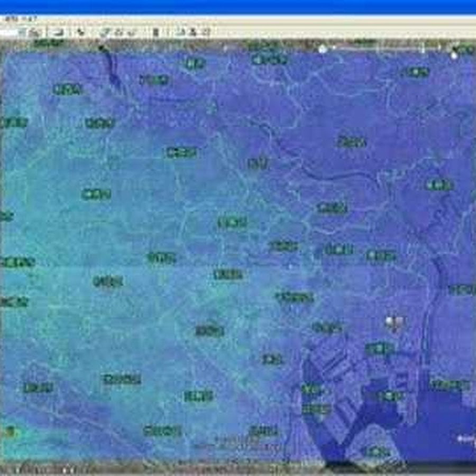Click the last icon in the rightmost toolbar group
The image size is (476, 476).
pyautogui.click(x=205, y=32)
